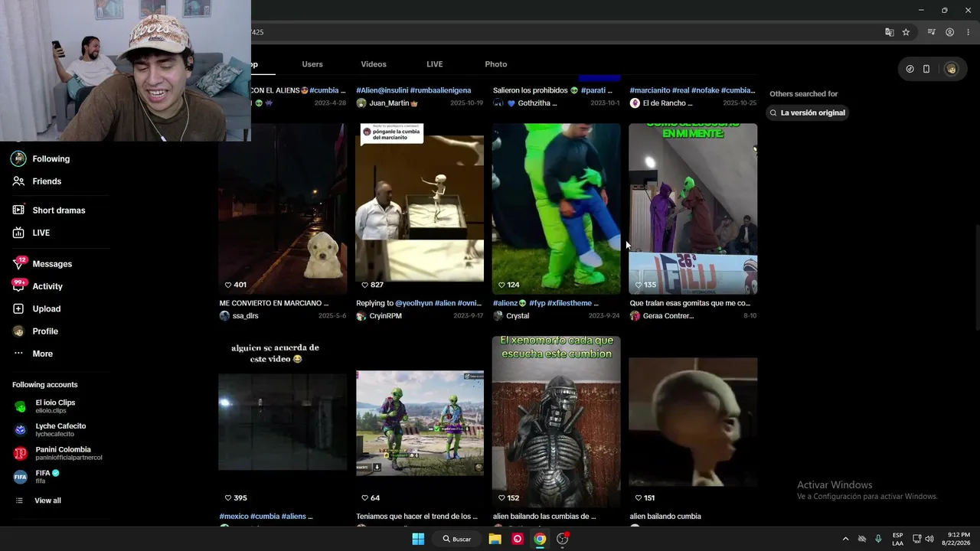Open the #marcianito hashtag link
Image resolution: width=980 pixels, height=551 pixels.
649,90
